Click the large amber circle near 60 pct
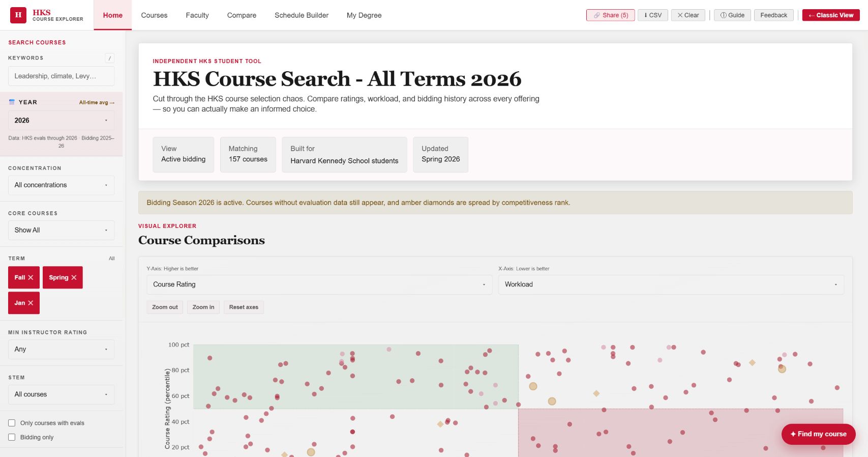The height and width of the screenshot is (457, 868). click(x=552, y=402)
